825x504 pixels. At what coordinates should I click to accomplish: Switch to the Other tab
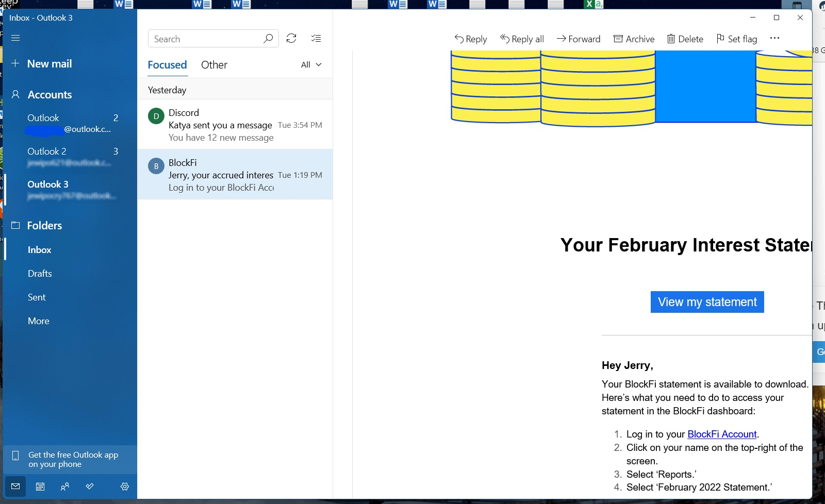214,64
